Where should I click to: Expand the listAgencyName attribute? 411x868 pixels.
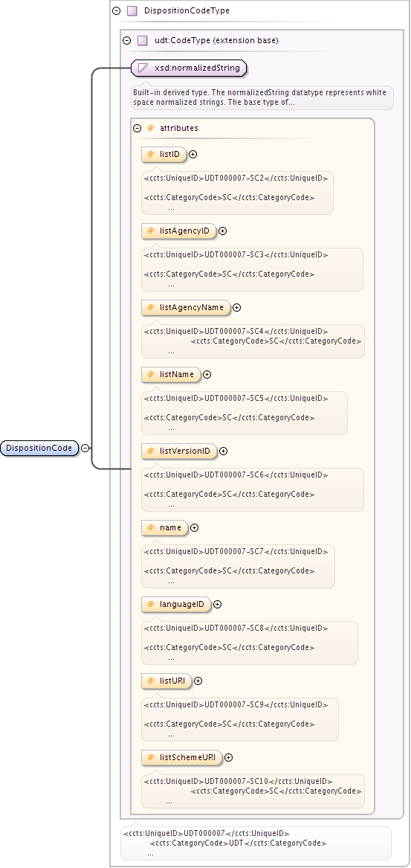coord(237,308)
